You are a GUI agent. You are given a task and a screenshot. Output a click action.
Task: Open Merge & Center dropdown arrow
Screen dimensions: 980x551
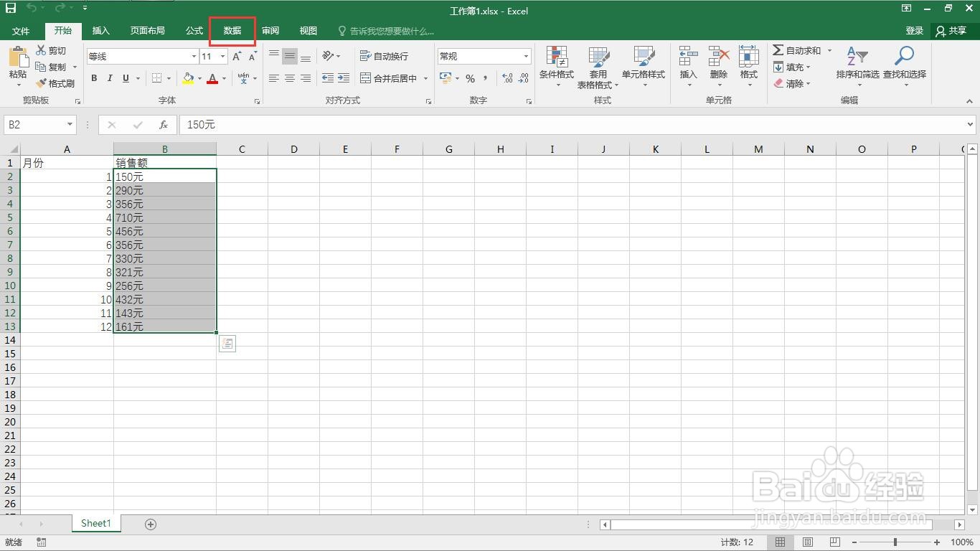coord(425,78)
